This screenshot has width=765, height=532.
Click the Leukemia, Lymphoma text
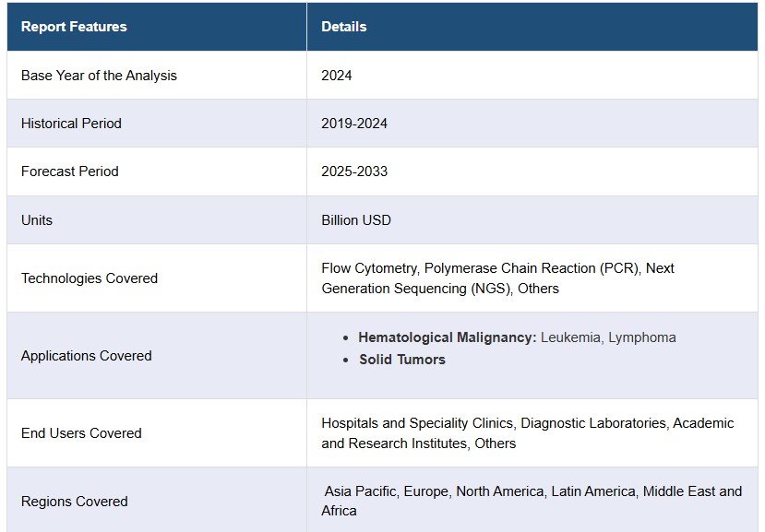(608, 337)
